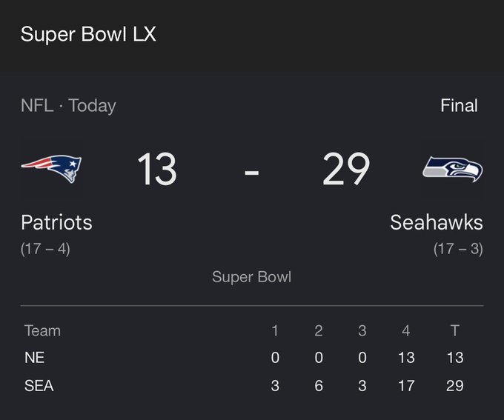Click the quarter 4 column header
The image size is (504, 420).
pos(405,330)
